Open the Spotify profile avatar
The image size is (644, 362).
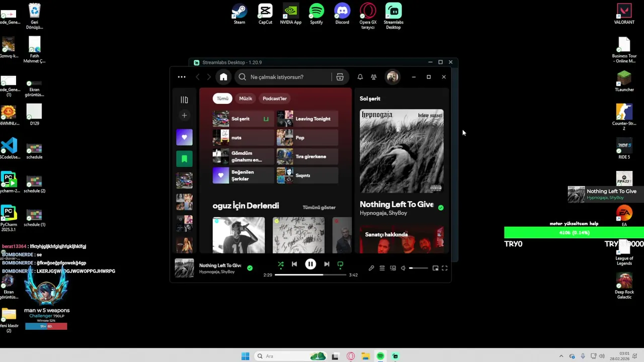click(x=392, y=77)
